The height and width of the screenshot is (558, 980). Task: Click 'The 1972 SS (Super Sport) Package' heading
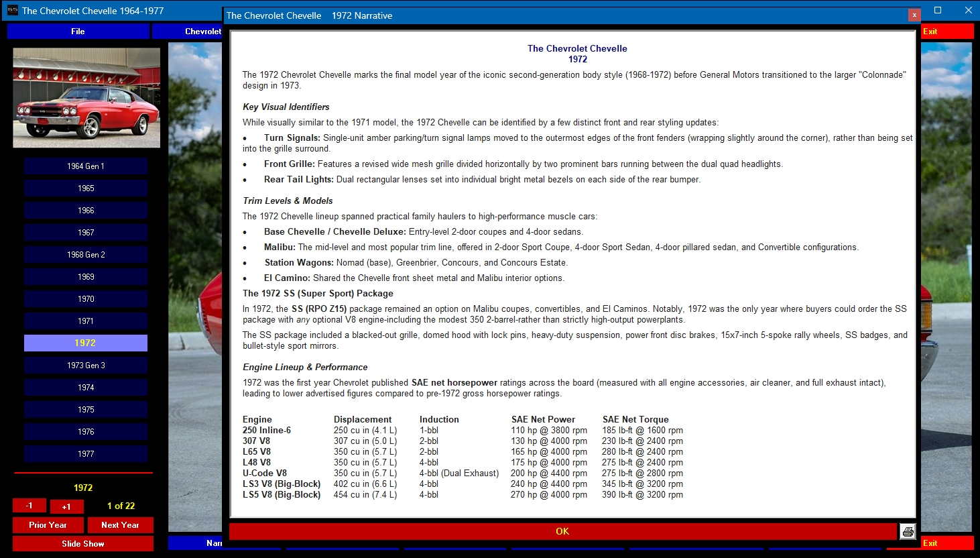[x=318, y=293]
